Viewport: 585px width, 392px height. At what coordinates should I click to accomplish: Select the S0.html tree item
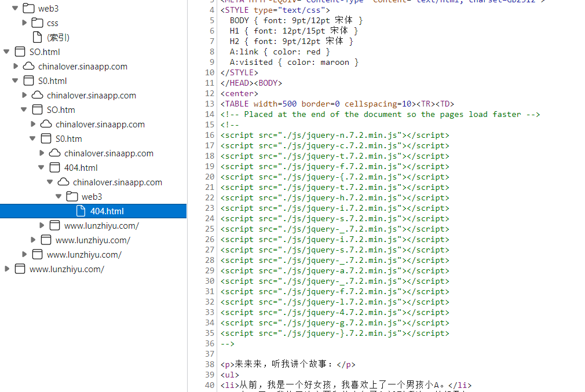point(53,81)
